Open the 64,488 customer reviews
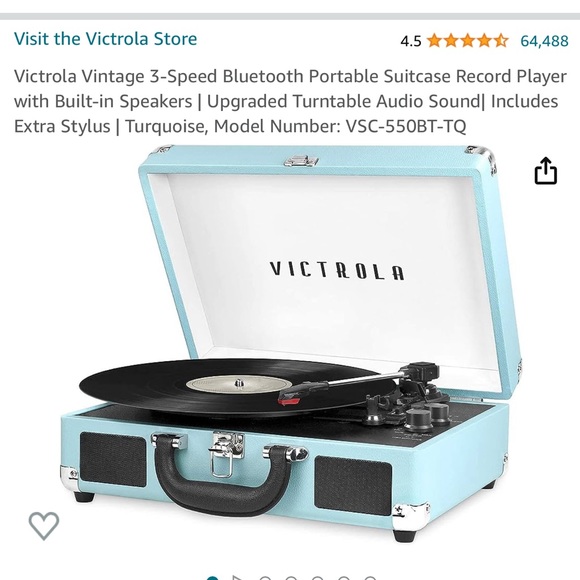 [x=544, y=41]
